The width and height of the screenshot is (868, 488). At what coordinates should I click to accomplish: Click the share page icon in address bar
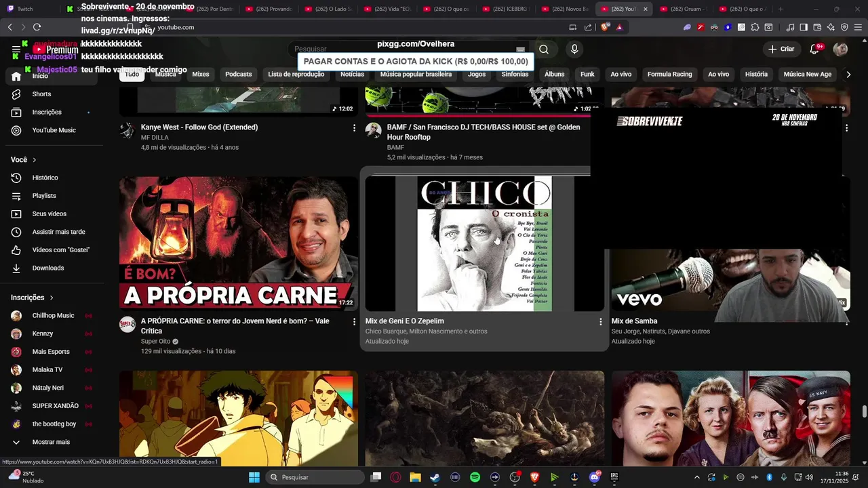coord(587,27)
